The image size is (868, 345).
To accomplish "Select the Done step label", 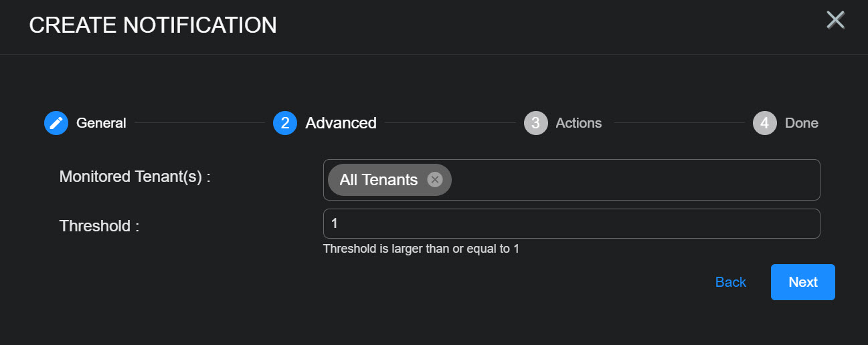I will click(x=801, y=123).
